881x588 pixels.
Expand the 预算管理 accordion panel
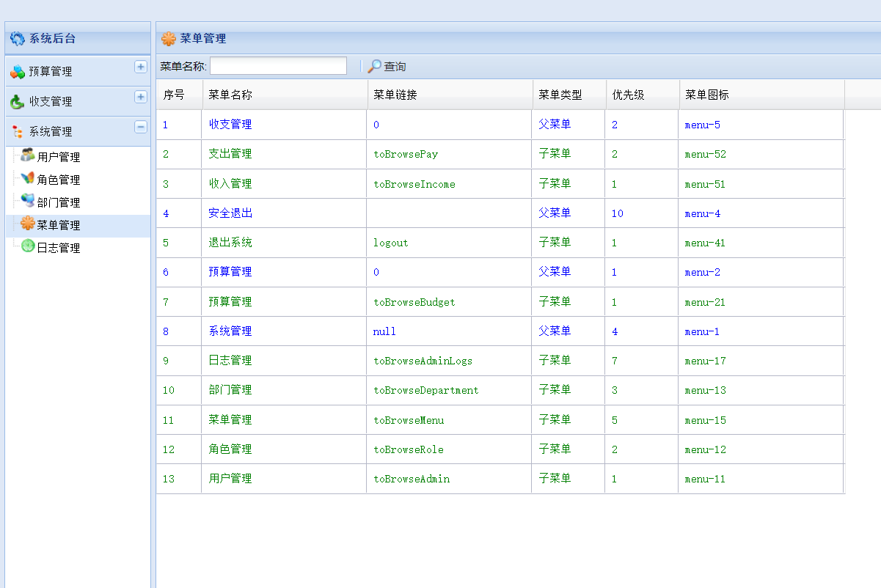[x=141, y=67]
